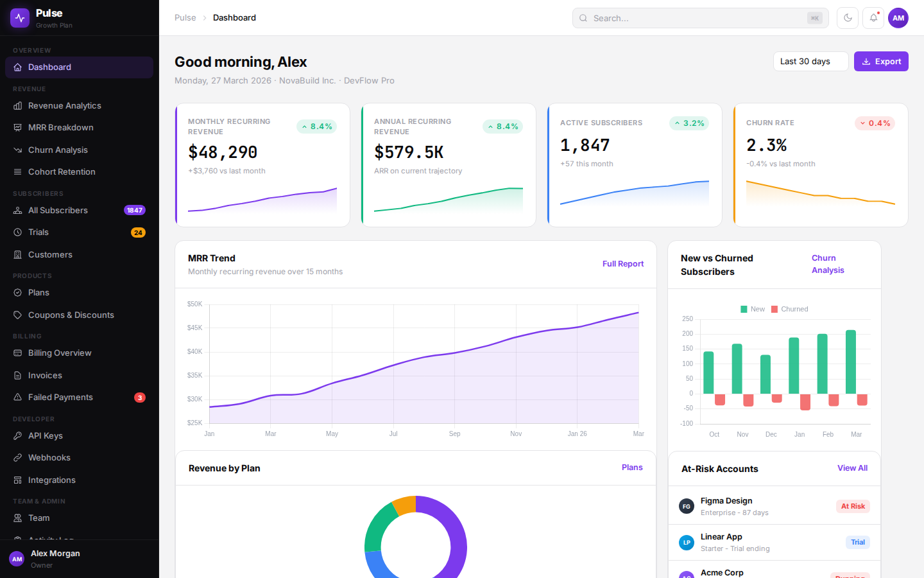Image resolution: width=924 pixels, height=578 pixels.
Task: Click the Team people icon
Action: tap(18, 518)
